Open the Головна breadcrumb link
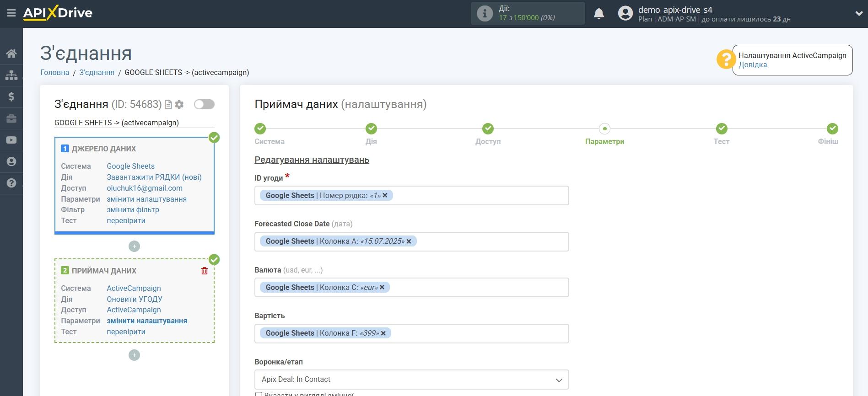Image resolution: width=868 pixels, height=396 pixels. tap(55, 72)
